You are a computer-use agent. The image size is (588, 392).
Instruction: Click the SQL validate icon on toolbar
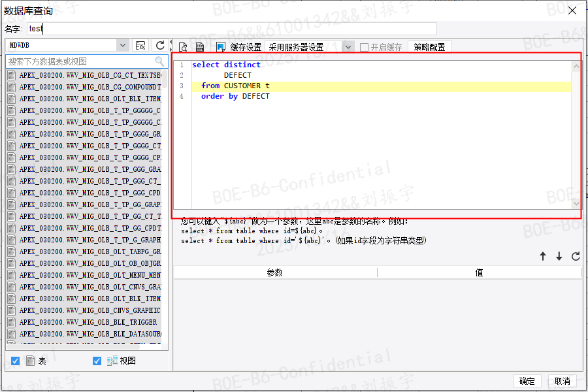pos(140,45)
